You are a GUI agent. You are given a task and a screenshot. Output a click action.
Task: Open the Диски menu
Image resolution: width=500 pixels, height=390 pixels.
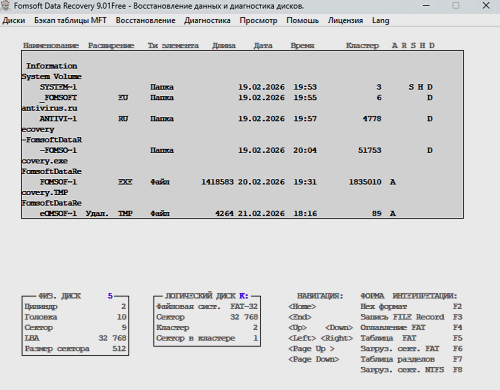[14, 20]
